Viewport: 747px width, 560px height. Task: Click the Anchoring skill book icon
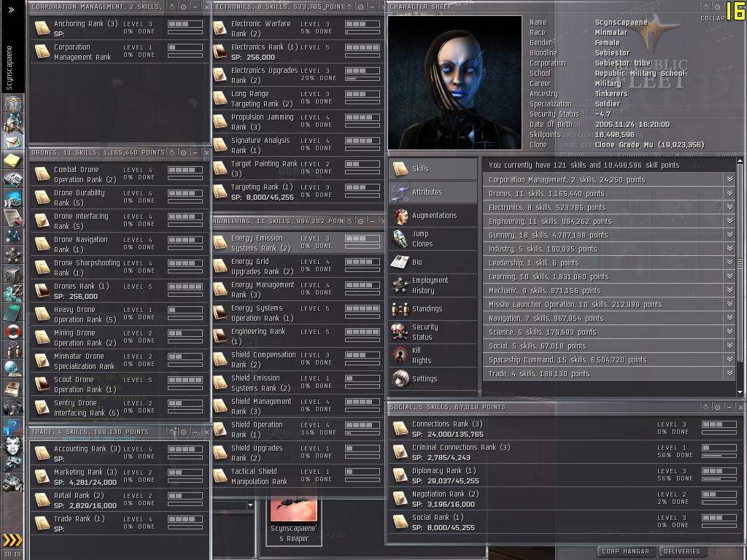pyautogui.click(x=42, y=28)
